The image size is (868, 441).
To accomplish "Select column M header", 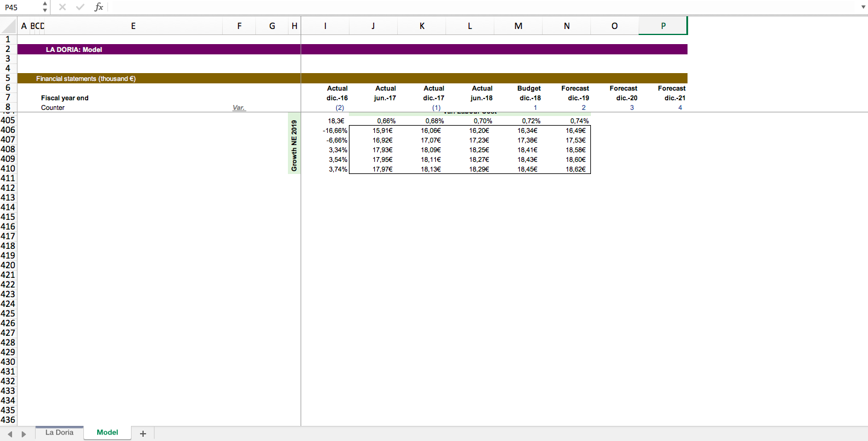I will [518, 26].
